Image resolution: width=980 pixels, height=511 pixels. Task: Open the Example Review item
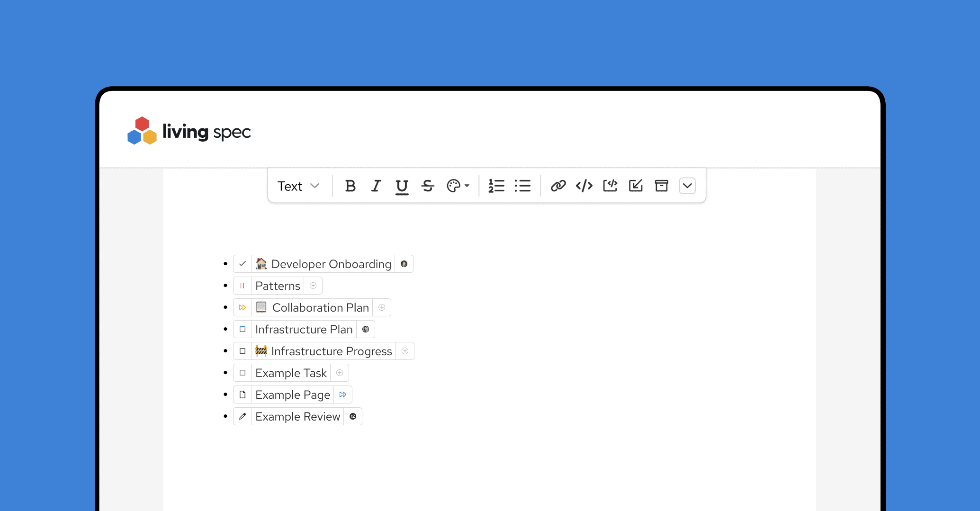point(297,416)
